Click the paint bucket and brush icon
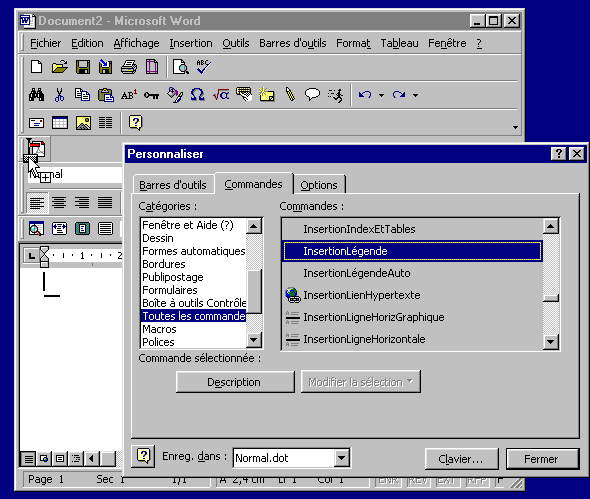Screen dimensions: 590x499 [175, 95]
